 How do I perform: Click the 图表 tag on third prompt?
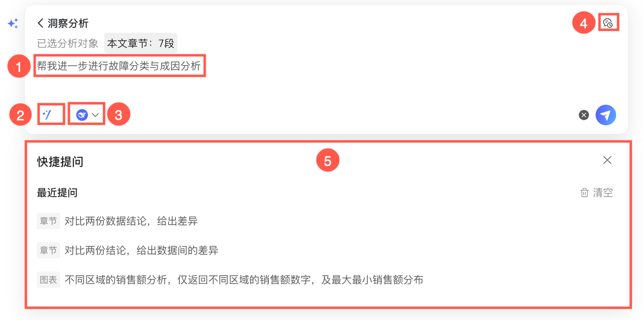(48, 280)
